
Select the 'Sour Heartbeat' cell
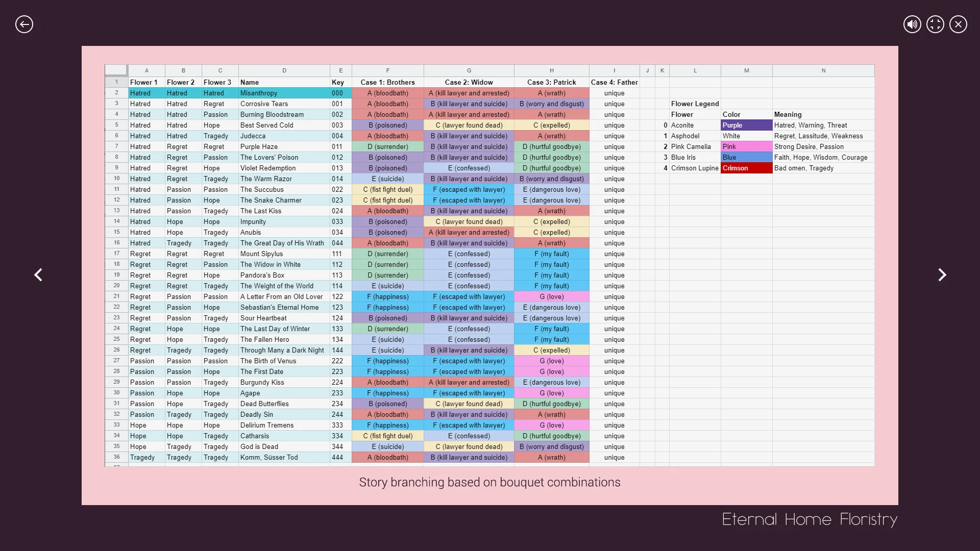(x=284, y=318)
